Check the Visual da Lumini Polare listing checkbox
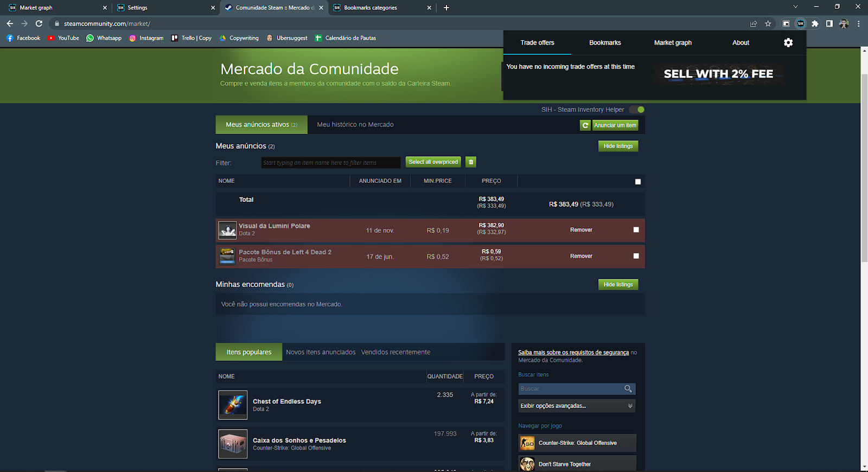This screenshot has width=868, height=472. [636, 229]
